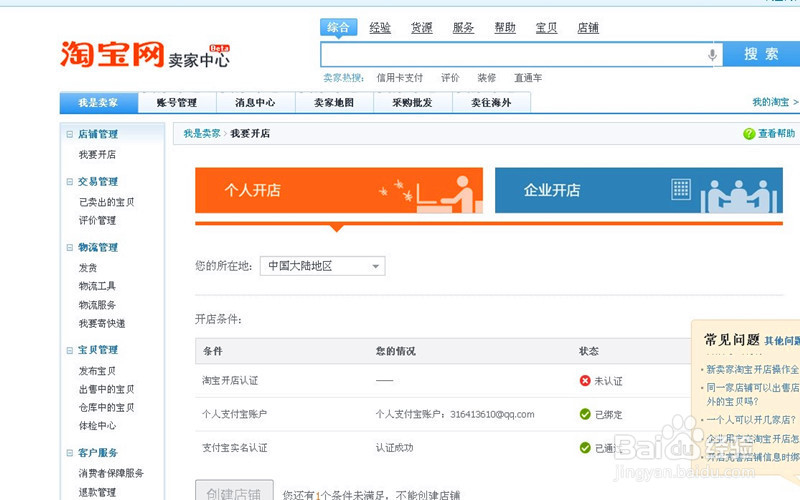Open 体检中心 in the sidebar

point(97,426)
